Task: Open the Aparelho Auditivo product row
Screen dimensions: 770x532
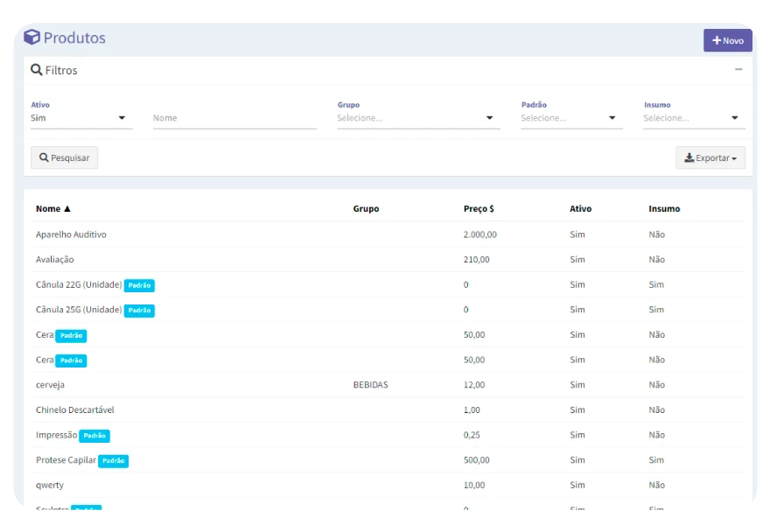Action: (x=71, y=234)
